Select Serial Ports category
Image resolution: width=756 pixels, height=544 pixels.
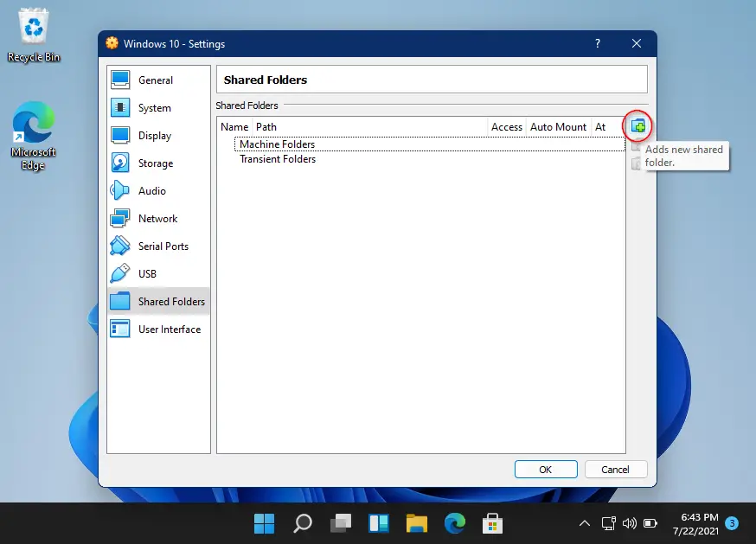tap(158, 246)
